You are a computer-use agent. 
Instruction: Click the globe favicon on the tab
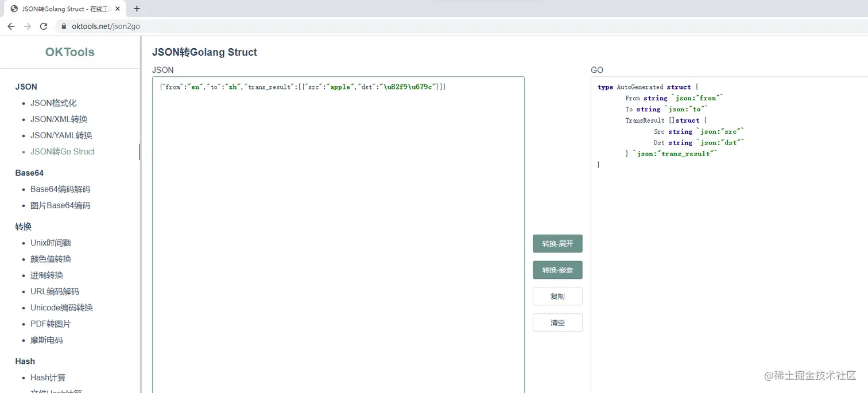14,9
